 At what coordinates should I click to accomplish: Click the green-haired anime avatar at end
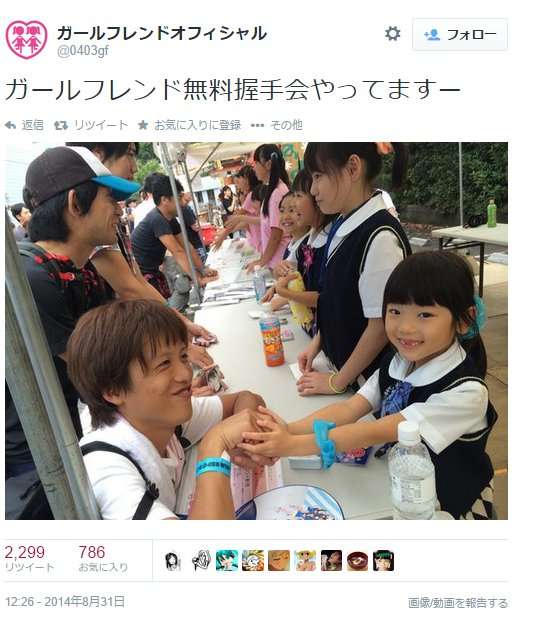point(384,561)
